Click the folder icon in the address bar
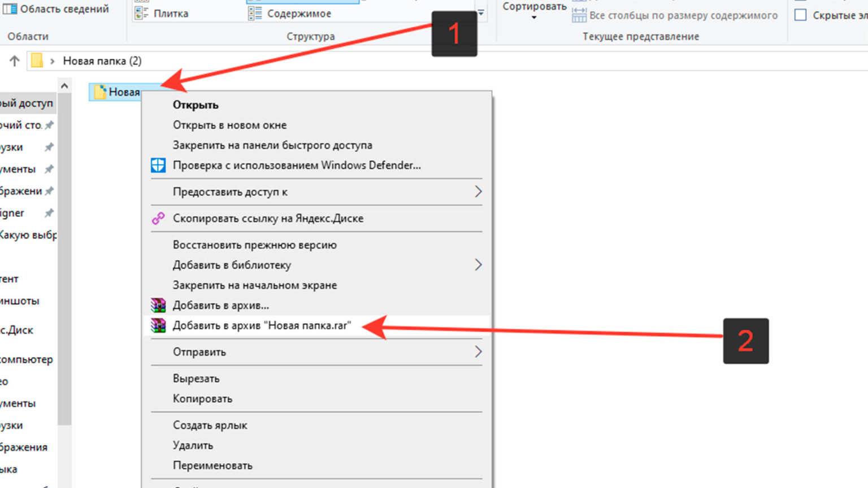868x488 pixels. pos(37,60)
